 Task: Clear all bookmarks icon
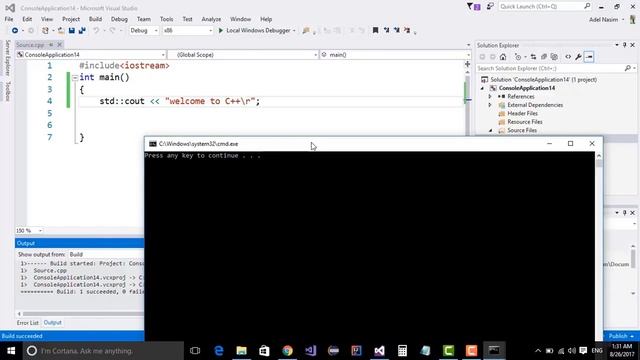tap(407, 30)
